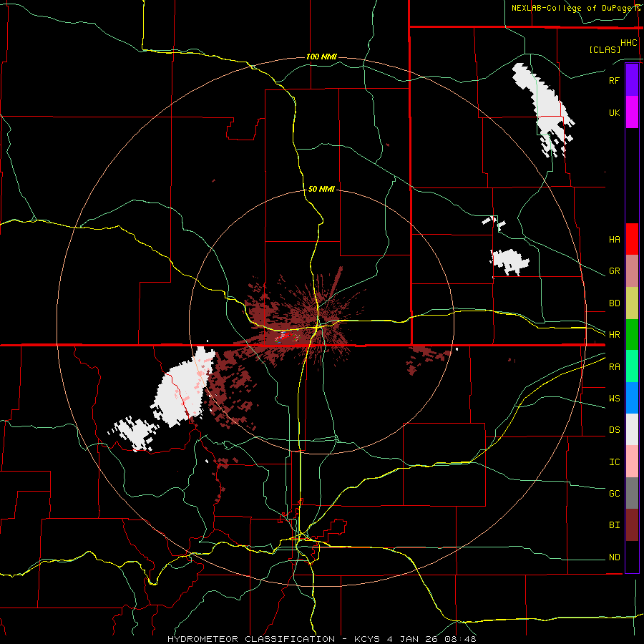Click the HHC product label
The image size is (644, 644).
click(629, 43)
